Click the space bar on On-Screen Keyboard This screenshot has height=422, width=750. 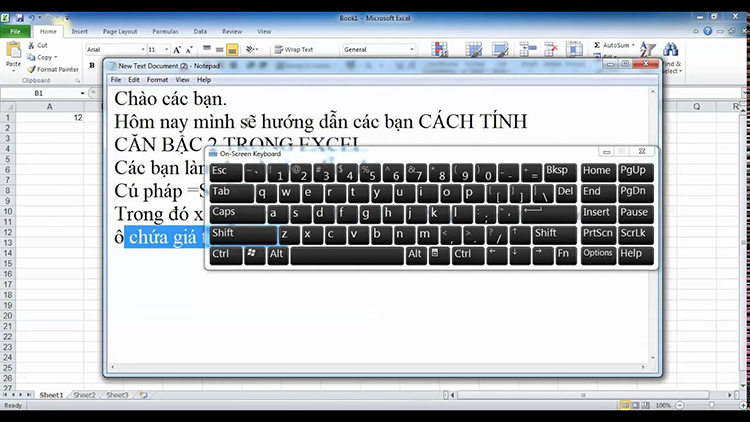click(x=347, y=255)
